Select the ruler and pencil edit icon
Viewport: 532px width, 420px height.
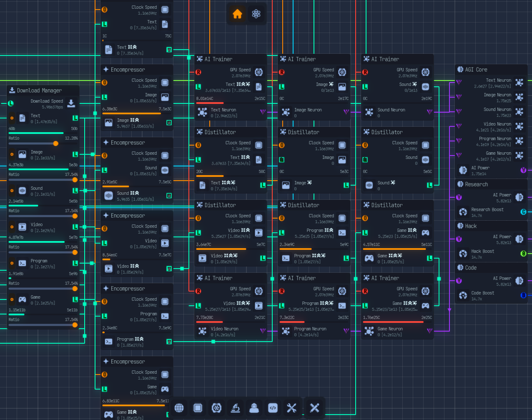point(314,408)
